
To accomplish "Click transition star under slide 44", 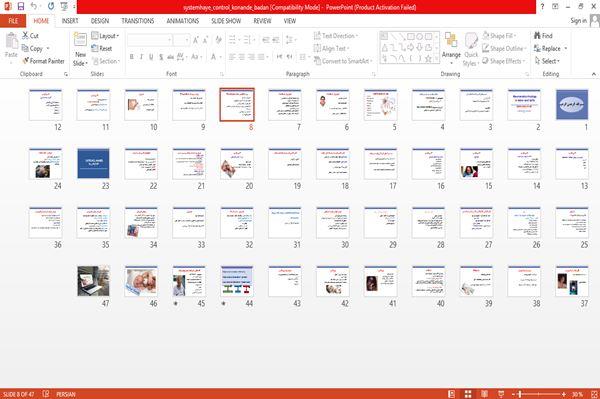I will [x=223, y=304].
